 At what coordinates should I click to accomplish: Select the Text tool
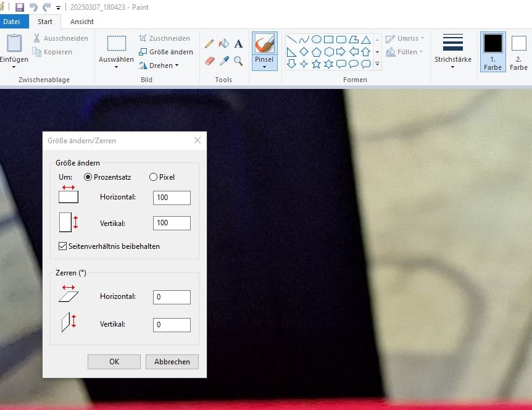(x=238, y=44)
